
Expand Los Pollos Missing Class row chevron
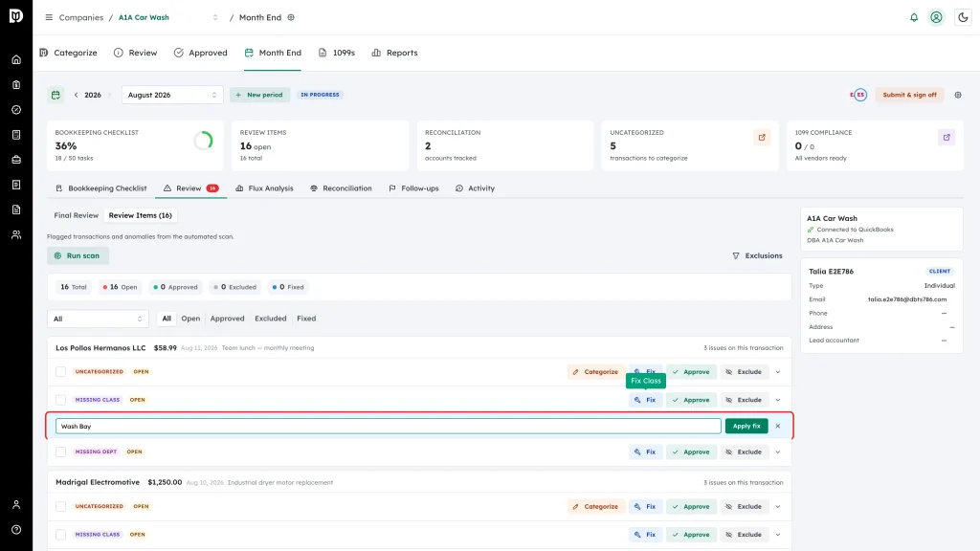click(x=777, y=400)
